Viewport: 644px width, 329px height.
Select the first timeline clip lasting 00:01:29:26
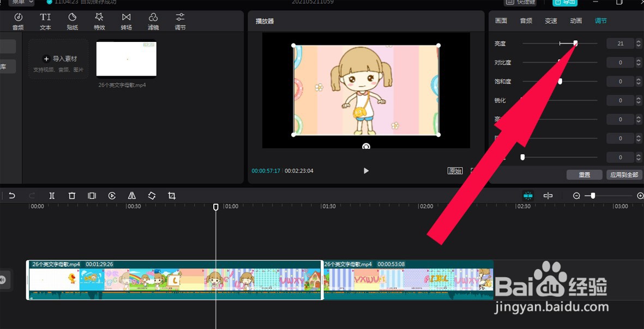point(175,280)
